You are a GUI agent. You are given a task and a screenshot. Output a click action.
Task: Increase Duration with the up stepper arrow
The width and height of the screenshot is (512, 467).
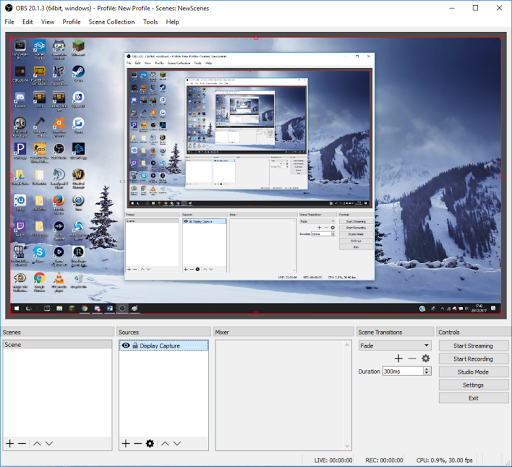(427, 369)
